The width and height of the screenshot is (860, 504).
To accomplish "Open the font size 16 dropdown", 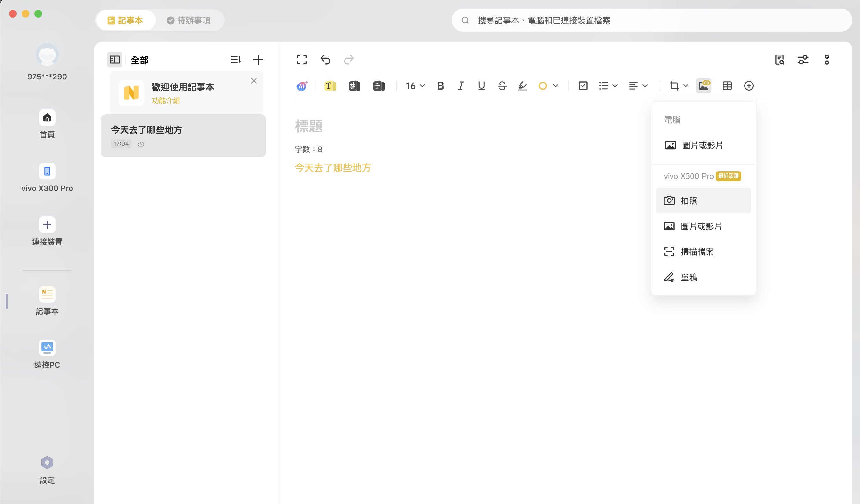I will coord(415,86).
